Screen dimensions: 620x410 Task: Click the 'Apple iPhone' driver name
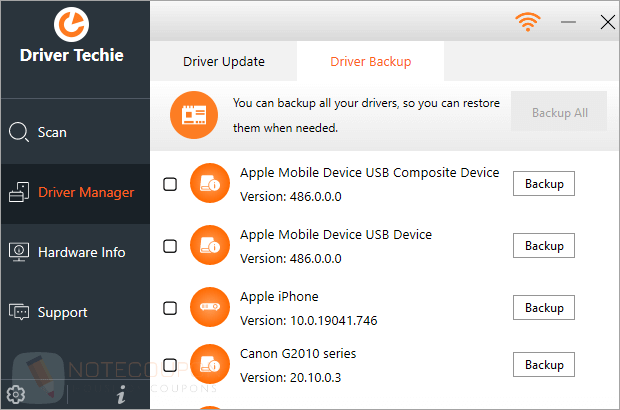click(x=279, y=297)
